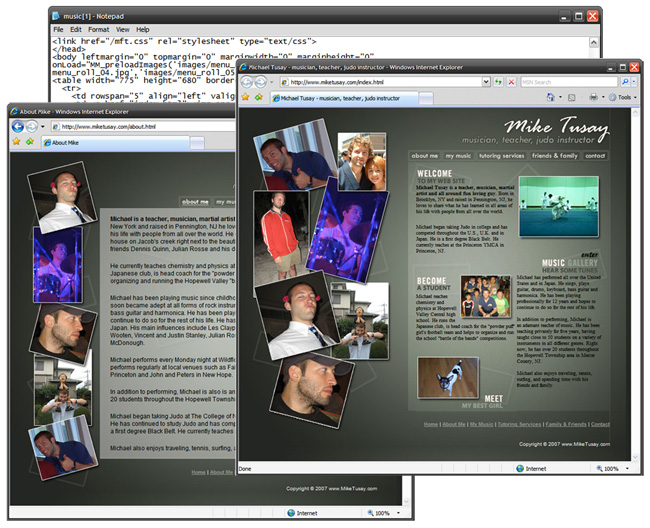Open Notepad Help menu

(x=143, y=29)
